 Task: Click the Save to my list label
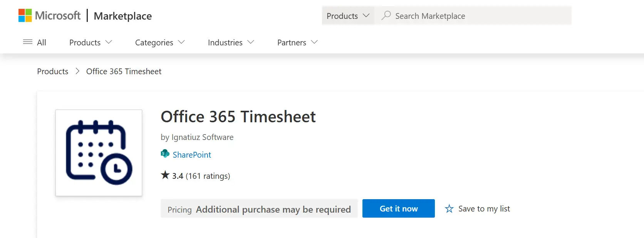[484, 209]
